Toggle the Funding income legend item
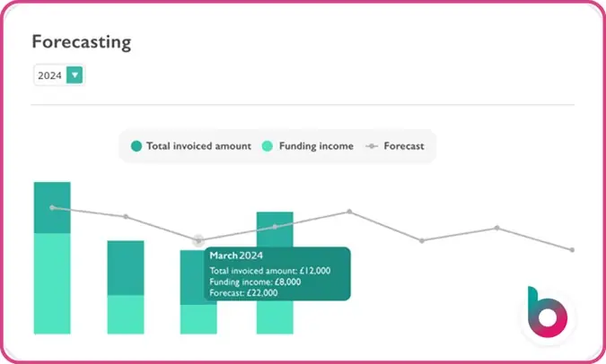The height and width of the screenshot is (364, 606). click(307, 145)
